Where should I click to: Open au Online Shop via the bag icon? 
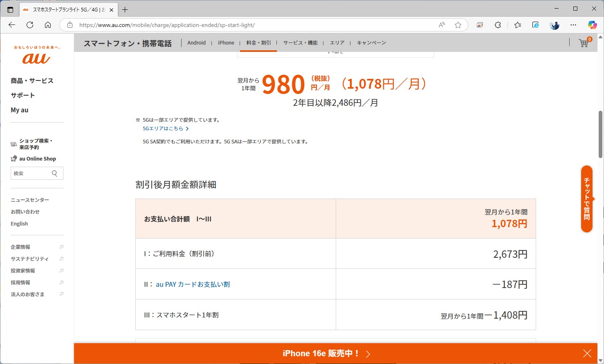point(13,159)
